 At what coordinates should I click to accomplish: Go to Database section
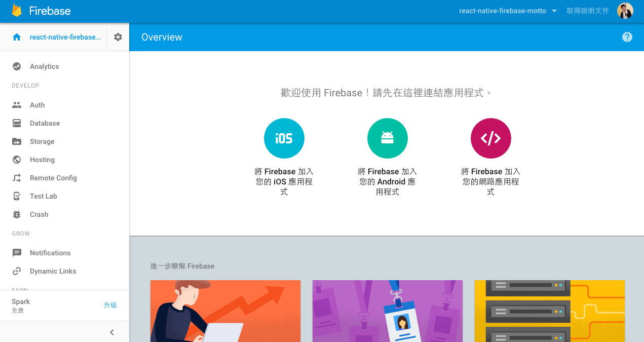tap(45, 123)
